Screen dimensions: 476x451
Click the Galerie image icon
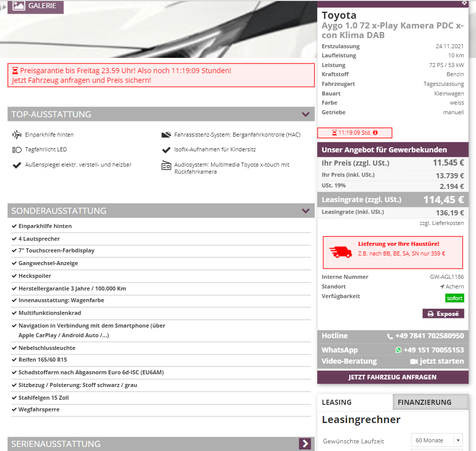click(19, 6)
